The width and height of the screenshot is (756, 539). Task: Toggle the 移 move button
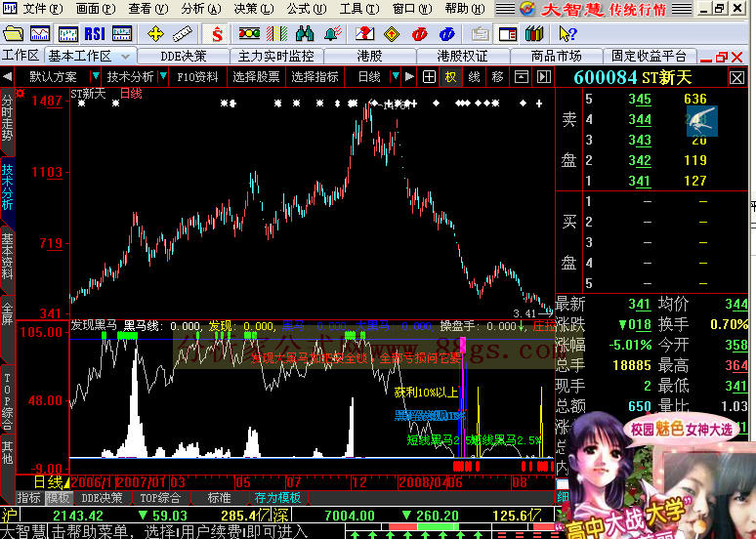[x=497, y=77]
